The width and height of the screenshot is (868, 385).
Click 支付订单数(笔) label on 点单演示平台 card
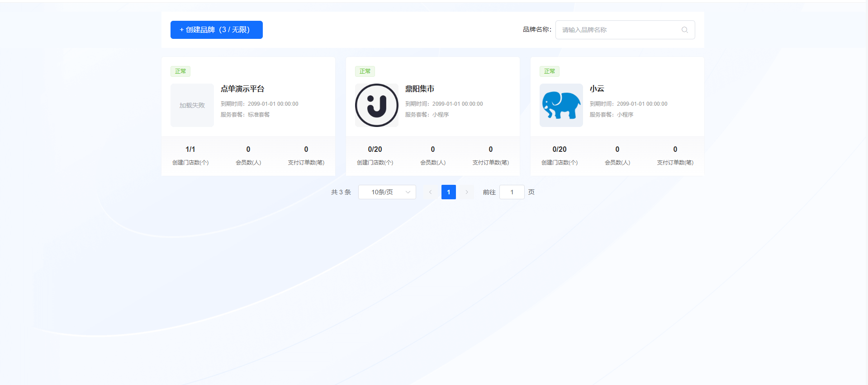(306, 163)
